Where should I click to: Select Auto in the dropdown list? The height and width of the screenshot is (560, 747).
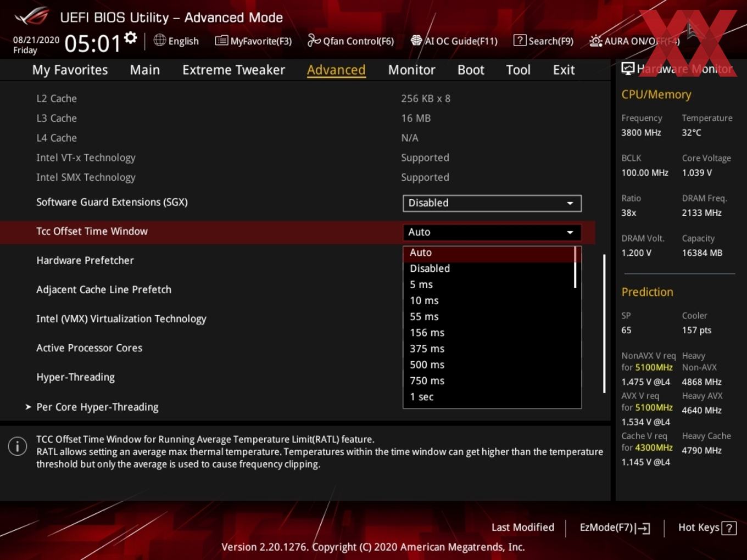point(489,253)
